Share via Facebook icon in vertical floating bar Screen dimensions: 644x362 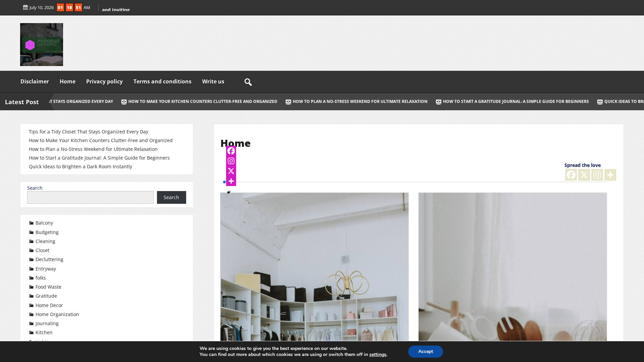(231, 151)
